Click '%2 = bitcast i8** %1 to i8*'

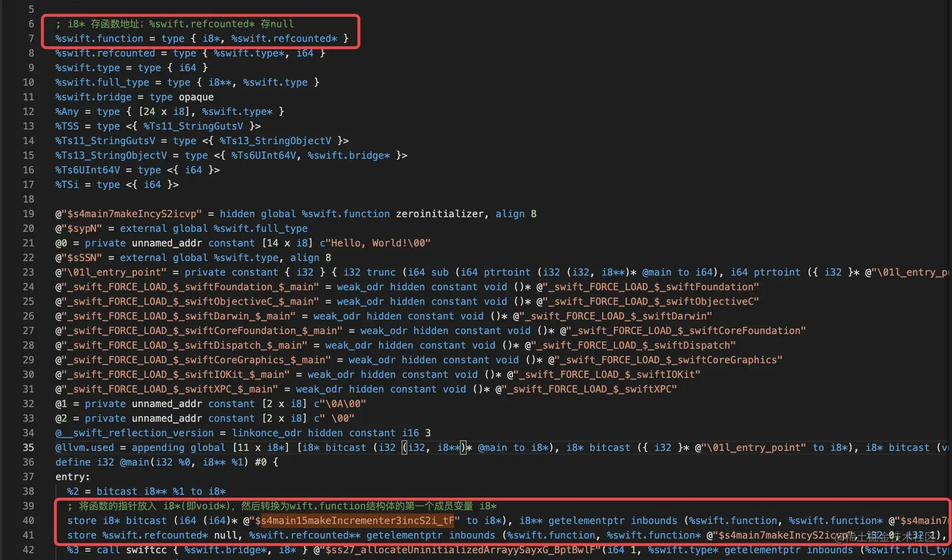147,491
